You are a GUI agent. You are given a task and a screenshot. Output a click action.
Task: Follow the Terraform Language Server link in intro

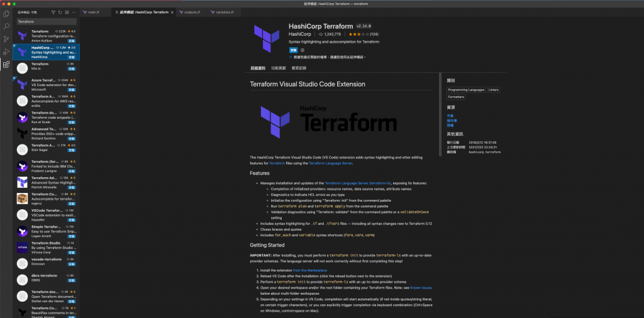click(331, 163)
